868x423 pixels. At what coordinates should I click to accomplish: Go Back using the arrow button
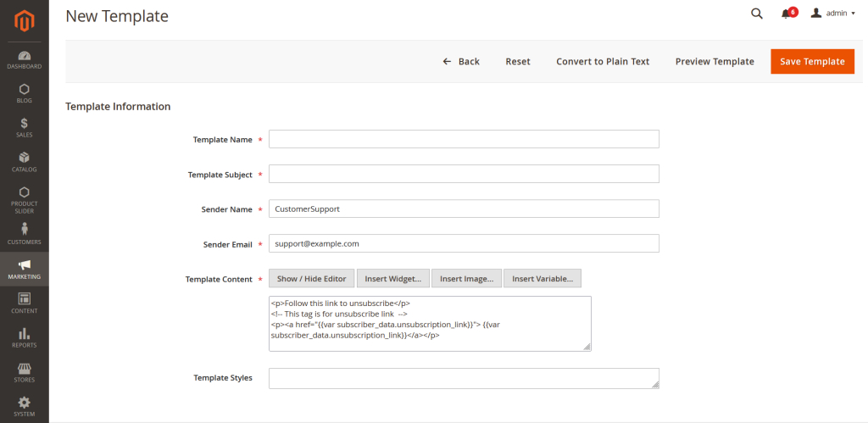tap(461, 61)
